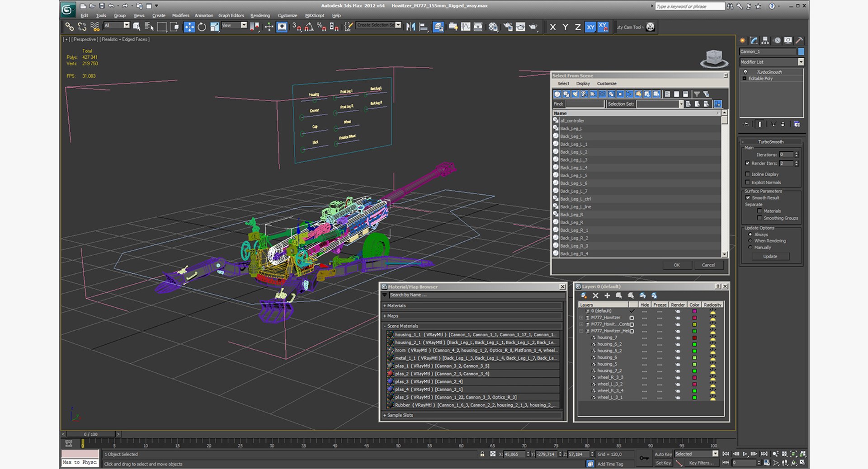The width and height of the screenshot is (868, 469).
Task: Open the Hierarchy command panel tab
Action: click(x=765, y=41)
